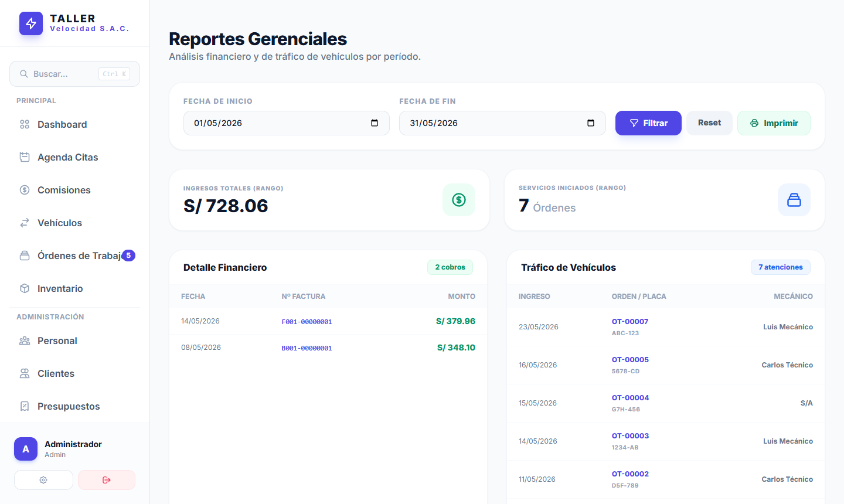Click the Presupuestos document icon
The image size is (844, 504).
(x=25, y=406)
